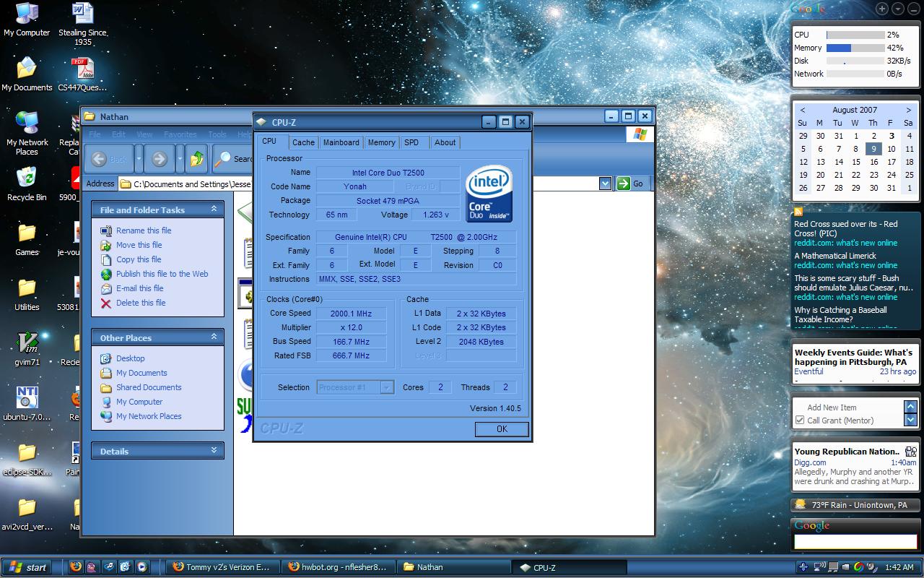924x578 pixels.
Task: Click the Go button in address bar
Action: [631, 184]
